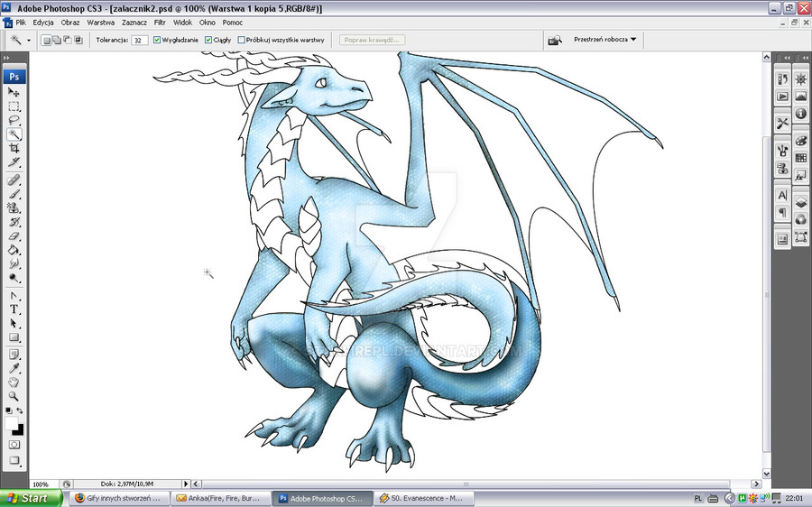Open the Layers panel icon
The width and height of the screenshot is (812, 507).
(x=801, y=202)
